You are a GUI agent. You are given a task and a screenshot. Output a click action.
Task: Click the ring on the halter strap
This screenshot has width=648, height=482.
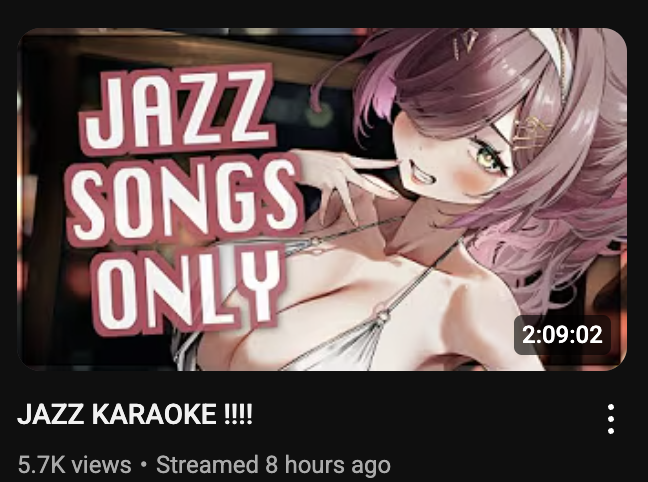click(x=382, y=315)
